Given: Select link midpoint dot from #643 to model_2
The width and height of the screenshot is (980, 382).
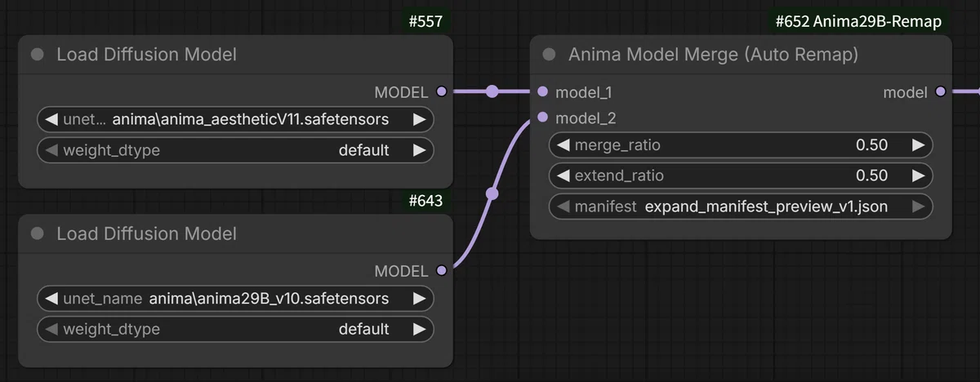Looking at the screenshot, I should coord(492,193).
